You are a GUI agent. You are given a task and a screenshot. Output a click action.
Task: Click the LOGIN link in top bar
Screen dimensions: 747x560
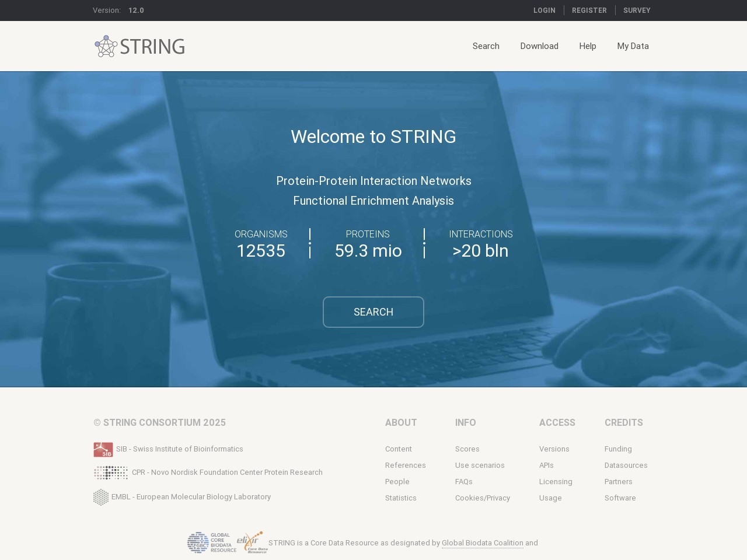click(x=544, y=10)
